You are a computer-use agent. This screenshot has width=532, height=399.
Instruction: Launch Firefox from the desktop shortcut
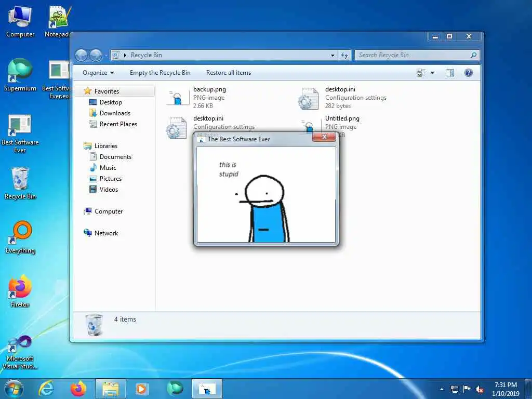click(x=20, y=291)
